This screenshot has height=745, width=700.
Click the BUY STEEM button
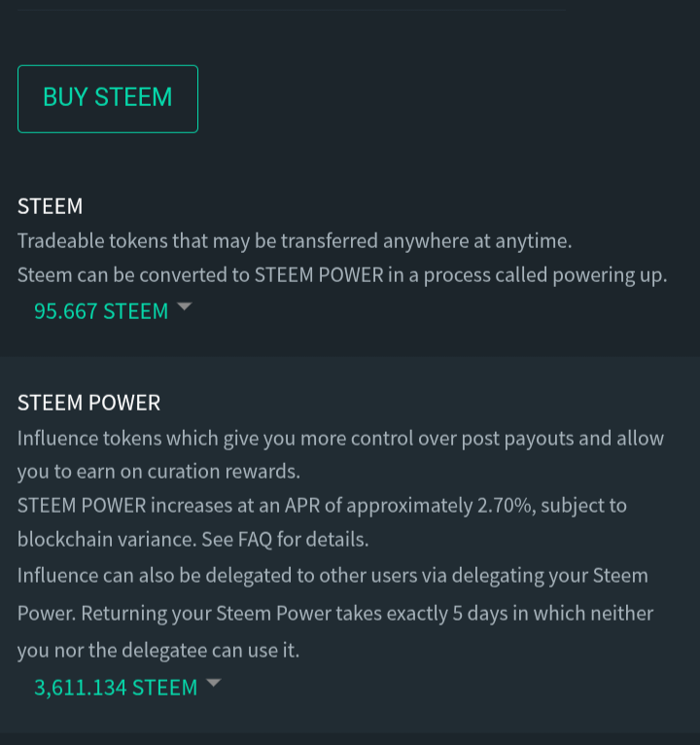[108, 99]
